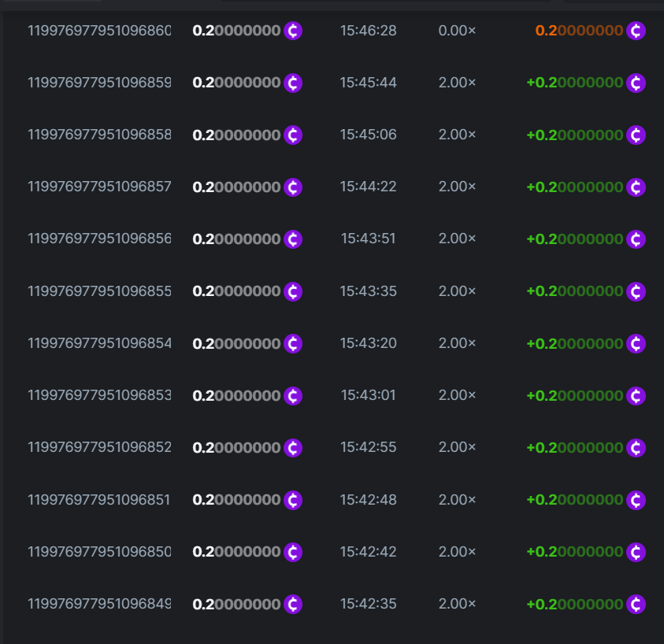Click profit coin icon in the 15:42:55 row
Screen dimensions: 664x644
636,448
